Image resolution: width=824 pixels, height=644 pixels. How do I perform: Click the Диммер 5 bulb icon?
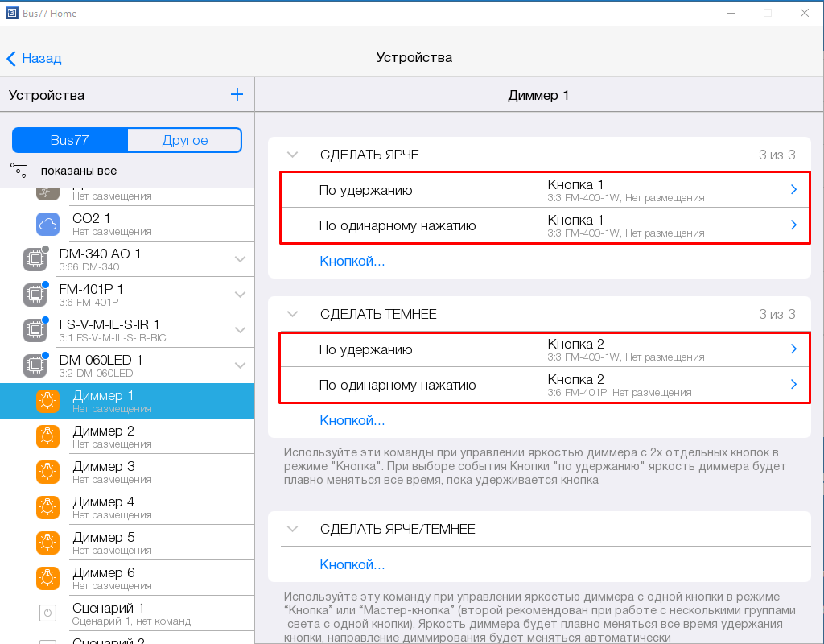tap(48, 543)
